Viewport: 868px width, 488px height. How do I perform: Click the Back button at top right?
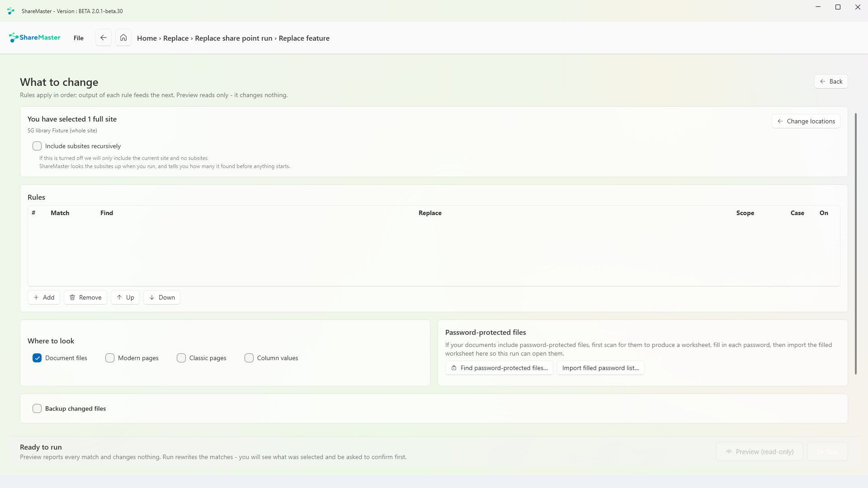[x=831, y=81]
